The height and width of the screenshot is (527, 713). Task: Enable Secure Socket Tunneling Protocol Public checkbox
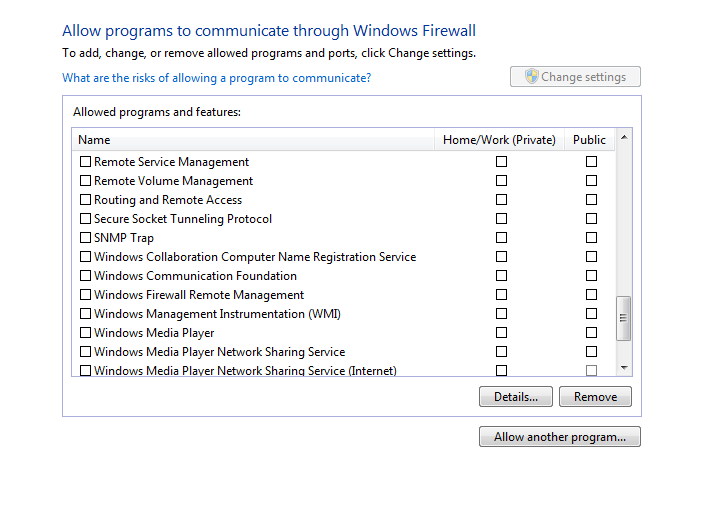tap(591, 219)
